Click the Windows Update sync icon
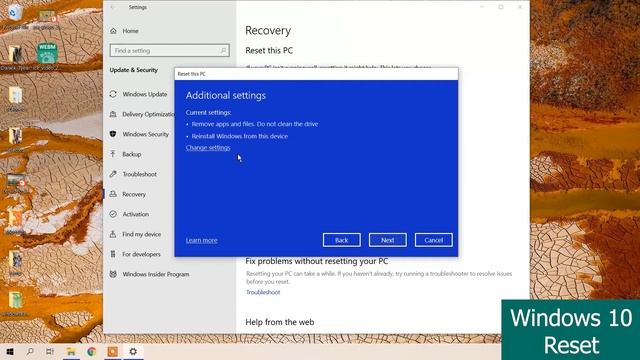The height and width of the screenshot is (360, 640). pyautogui.click(x=113, y=94)
